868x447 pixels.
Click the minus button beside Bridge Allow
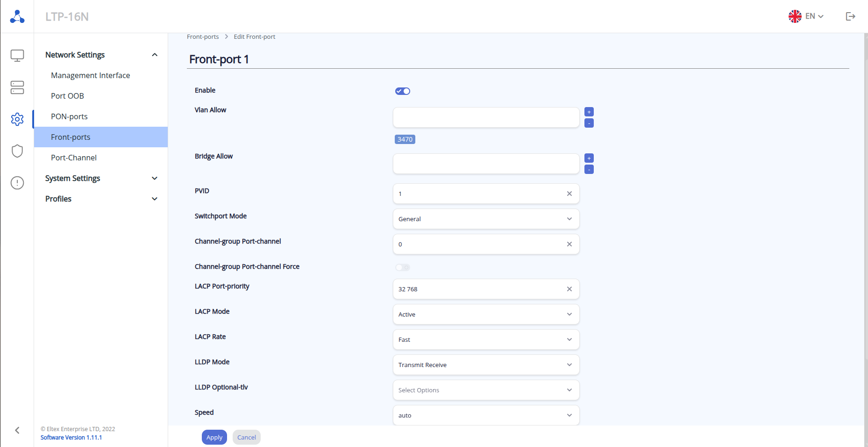(589, 169)
